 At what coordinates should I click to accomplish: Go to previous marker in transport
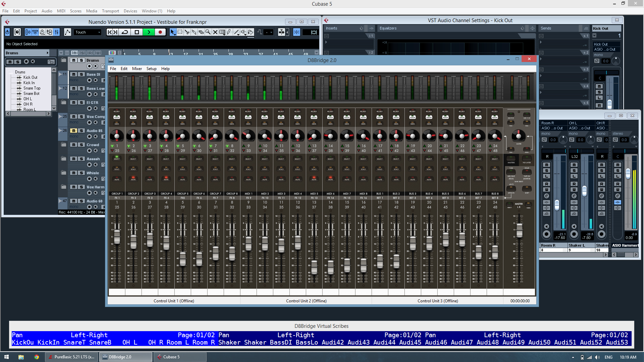[109, 32]
